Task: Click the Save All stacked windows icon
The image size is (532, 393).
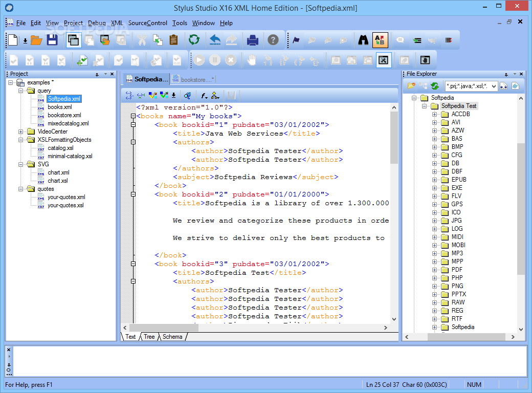Action: 73,40
